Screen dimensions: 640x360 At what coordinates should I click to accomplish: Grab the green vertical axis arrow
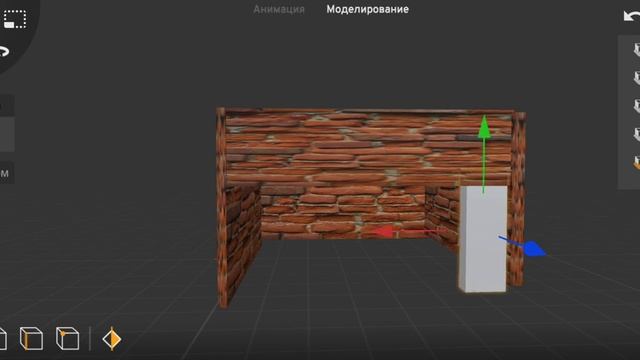pos(484,126)
